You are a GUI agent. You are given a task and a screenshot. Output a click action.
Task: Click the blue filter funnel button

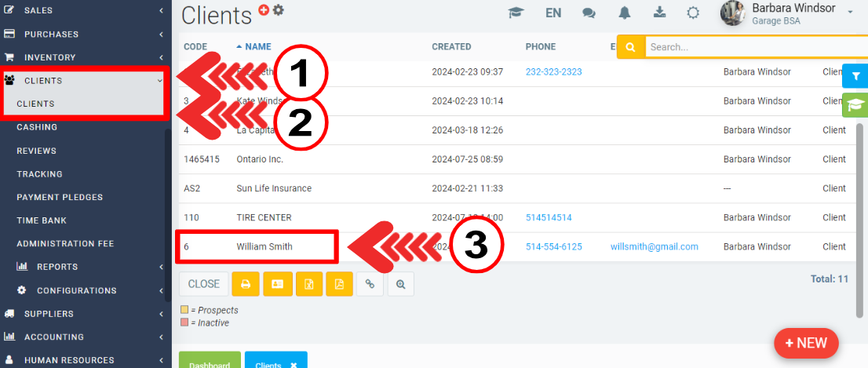click(x=855, y=76)
